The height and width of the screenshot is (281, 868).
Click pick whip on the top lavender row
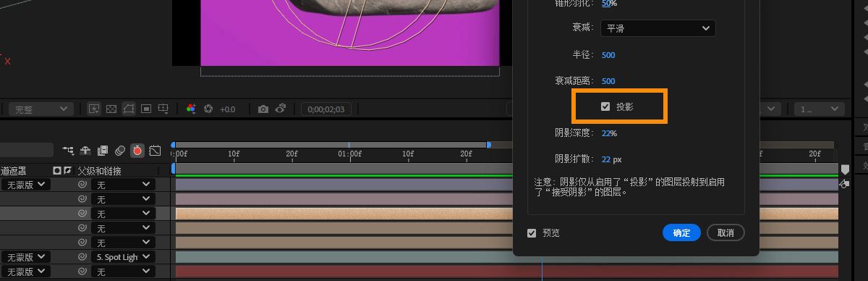[x=83, y=185]
